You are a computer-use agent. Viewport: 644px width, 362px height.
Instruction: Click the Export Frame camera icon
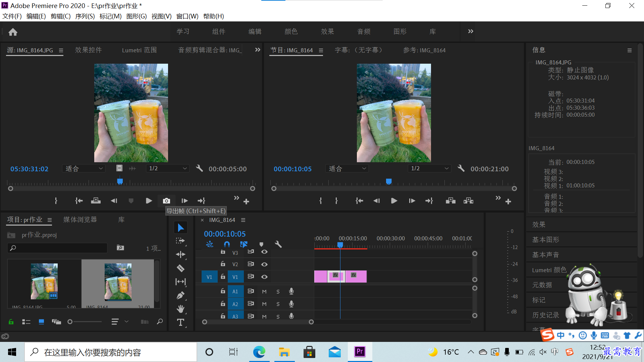pyautogui.click(x=166, y=201)
